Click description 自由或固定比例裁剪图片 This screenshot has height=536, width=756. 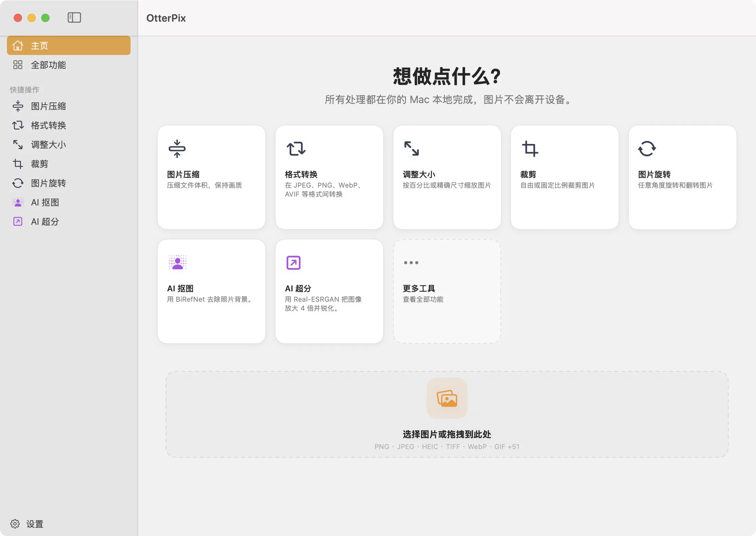[x=557, y=185]
